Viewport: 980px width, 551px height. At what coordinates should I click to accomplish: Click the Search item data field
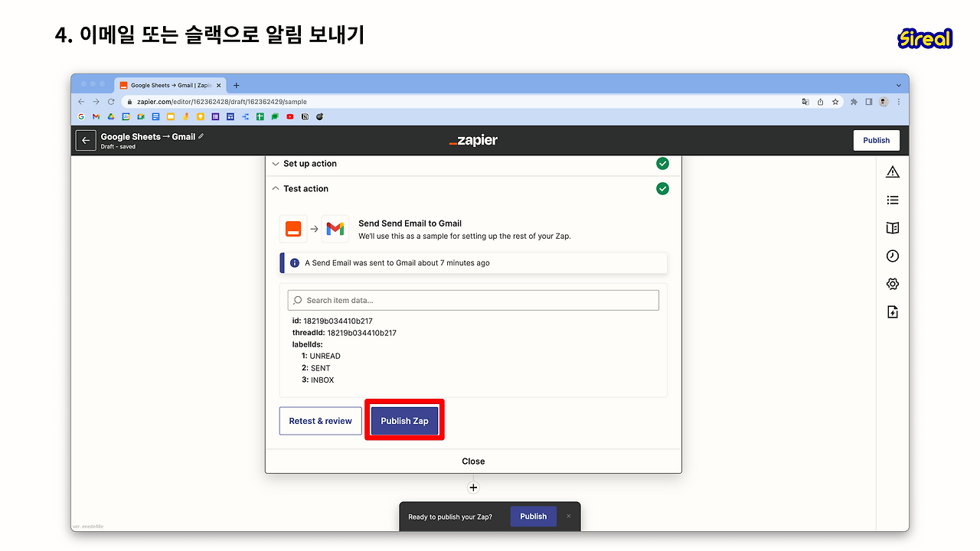(473, 300)
